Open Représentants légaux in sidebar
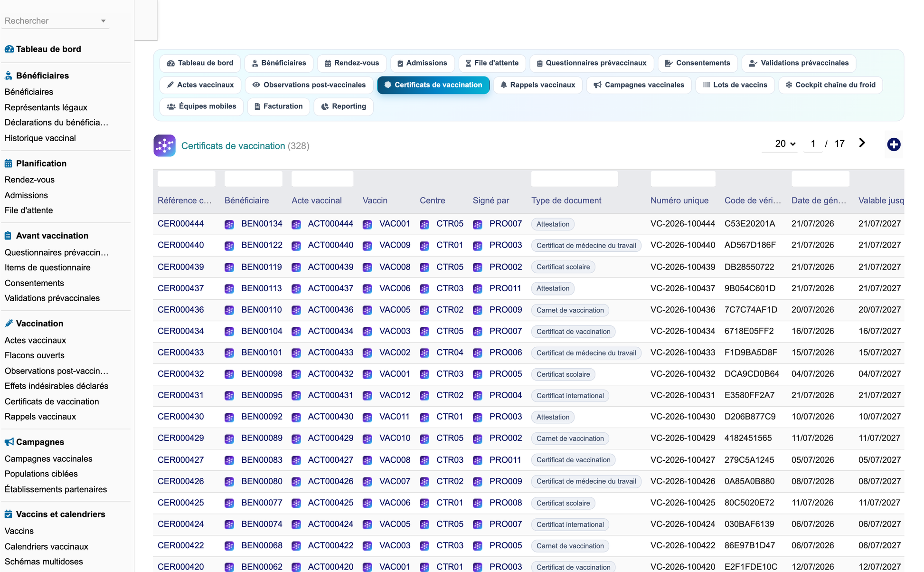This screenshot has height=572, width=924. 46,107
